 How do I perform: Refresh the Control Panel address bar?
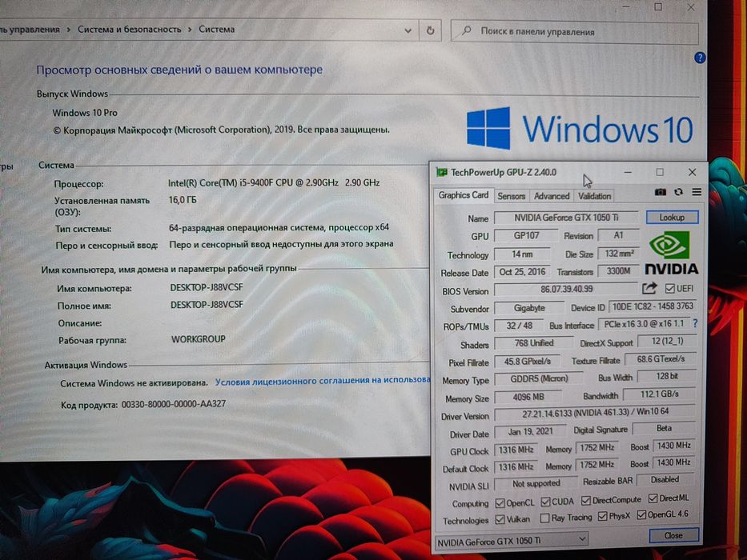(430, 30)
